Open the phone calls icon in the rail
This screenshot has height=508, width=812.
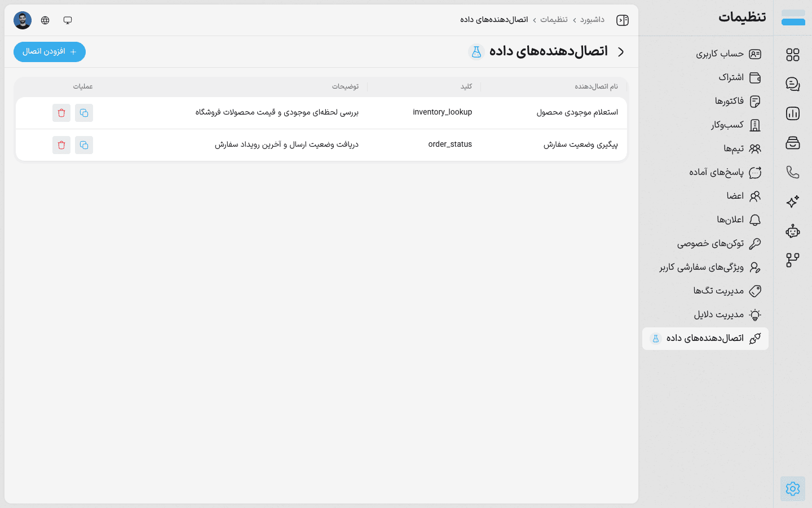coord(793,172)
